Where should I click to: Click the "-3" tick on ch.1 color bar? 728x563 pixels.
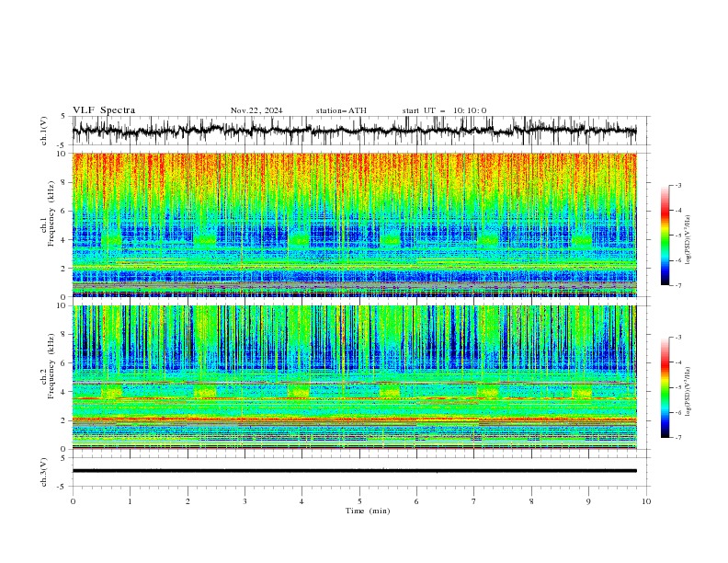(x=678, y=185)
